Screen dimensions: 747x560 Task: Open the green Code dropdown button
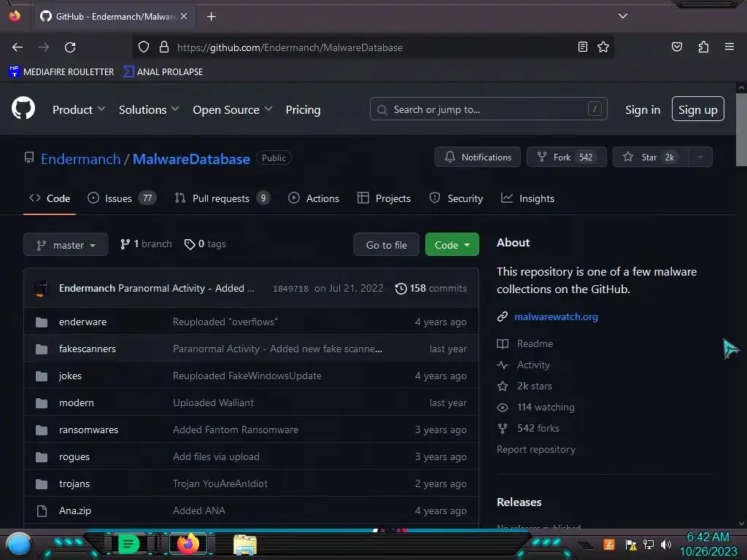[452, 245]
